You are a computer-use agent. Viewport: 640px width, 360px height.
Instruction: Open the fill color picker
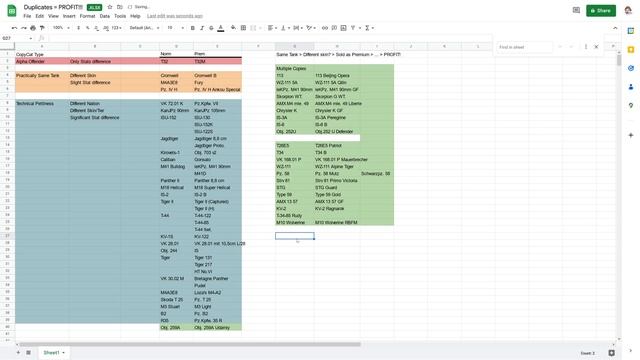[233, 28]
